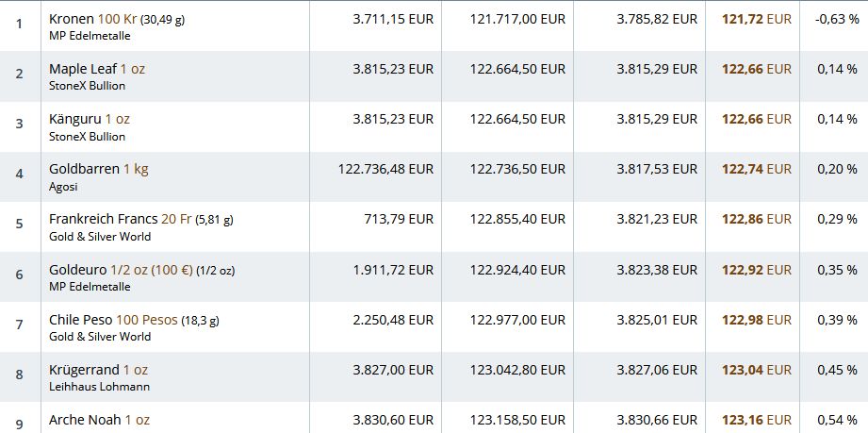Click MP Edelmetalle under Kronen

pyautogui.click(x=90, y=36)
